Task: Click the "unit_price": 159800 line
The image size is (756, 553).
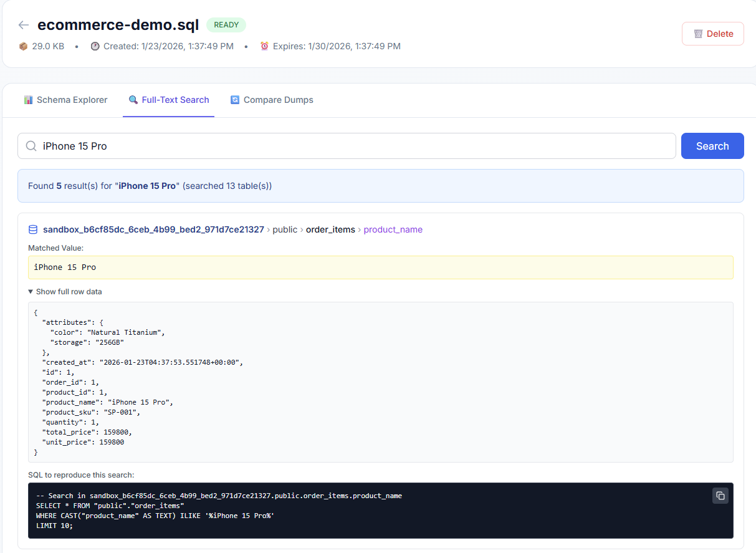Action: (83, 442)
